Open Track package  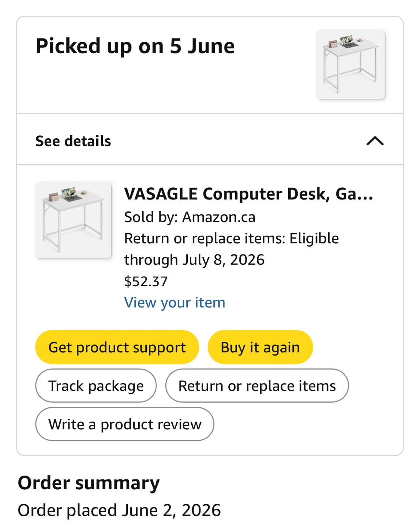pyautogui.click(x=96, y=385)
